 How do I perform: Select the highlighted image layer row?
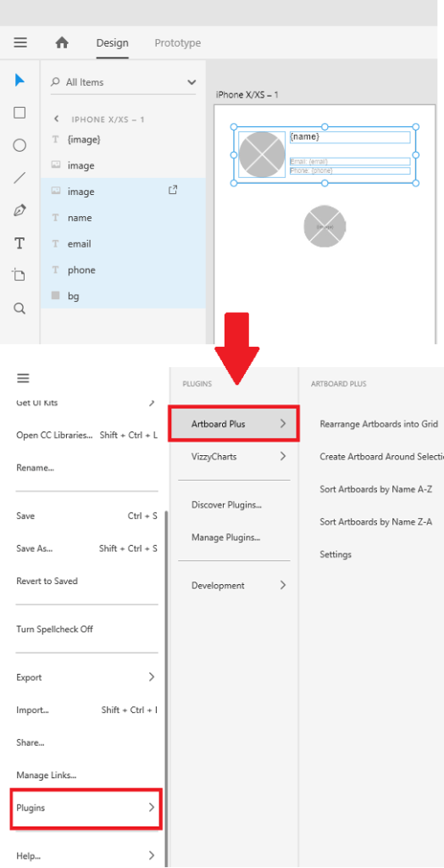click(x=123, y=191)
